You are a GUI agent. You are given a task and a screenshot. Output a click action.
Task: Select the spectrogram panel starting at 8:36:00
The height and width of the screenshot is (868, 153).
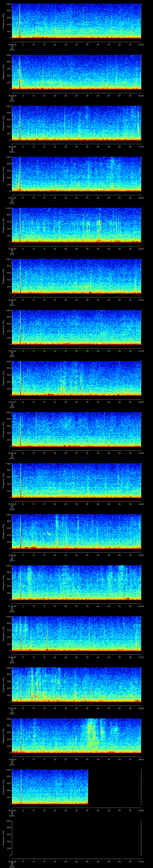tap(76, 633)
